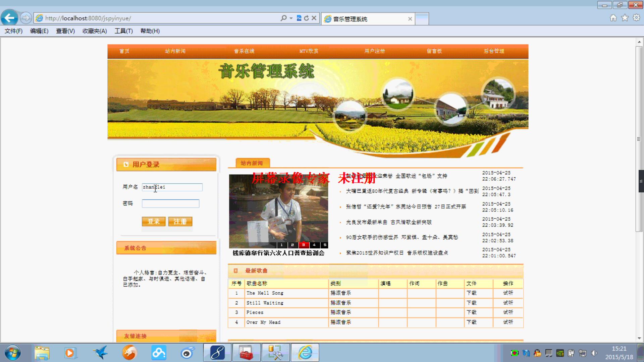This screenshot has height=362, width=644.
Task: Click the volume speaker icon in system tray
Action: (x=594, y=353)
